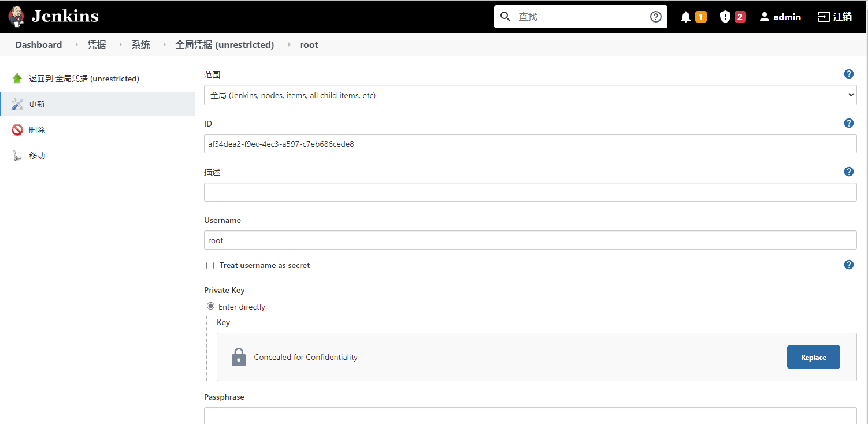Go back via 返回到 全局凭据 link
The width and height of the screenshot is (868, 424).
pos(84,79)
